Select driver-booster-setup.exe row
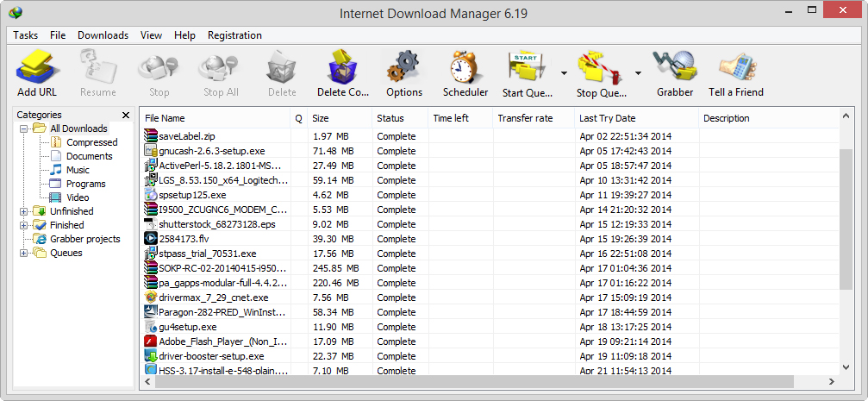868x401 pixels. click(x=490, y=356)
